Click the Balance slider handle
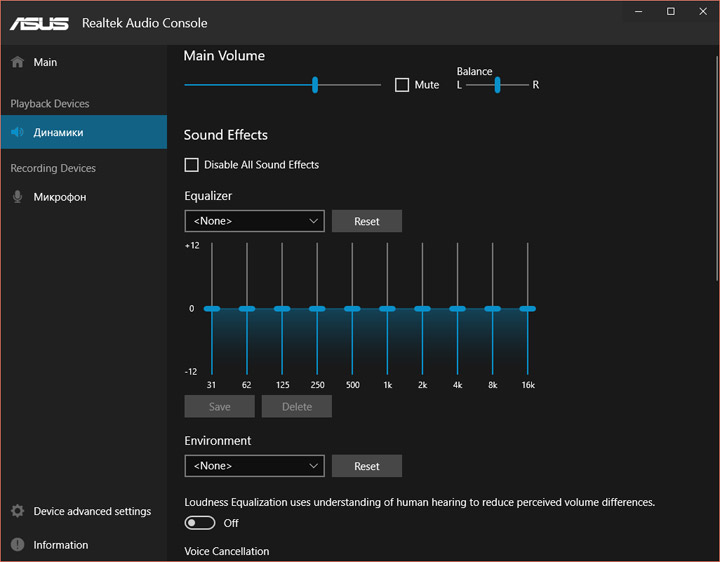The height and width of the screenshot is (562, 720). [x=497, y=85]
